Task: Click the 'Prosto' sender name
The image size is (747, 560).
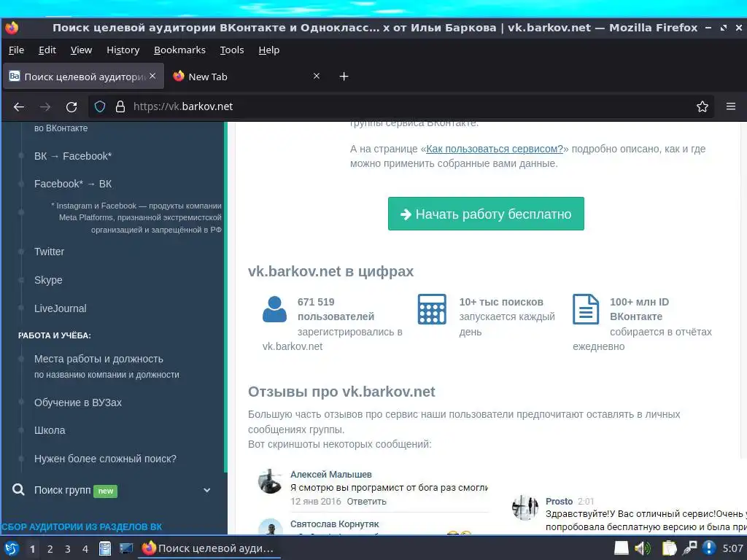Action: coord(560,502)
